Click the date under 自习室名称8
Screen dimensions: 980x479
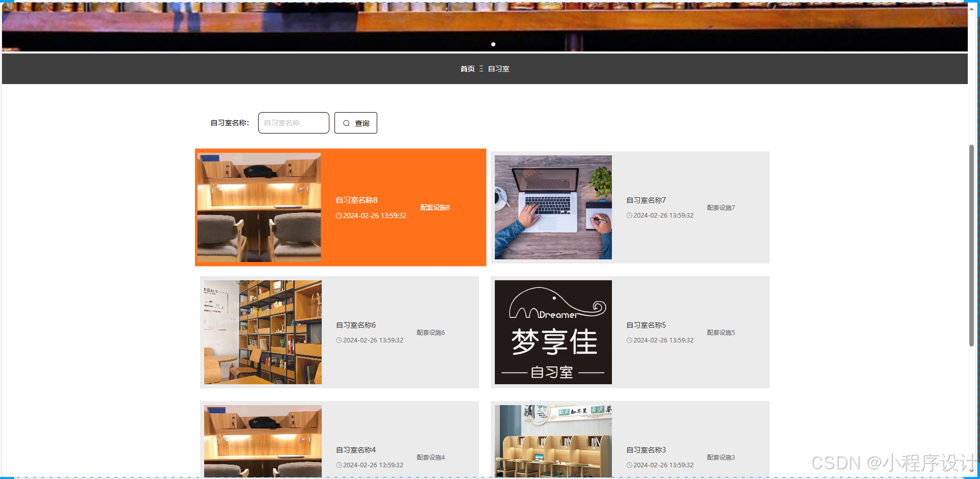click(x=375, y=216)
